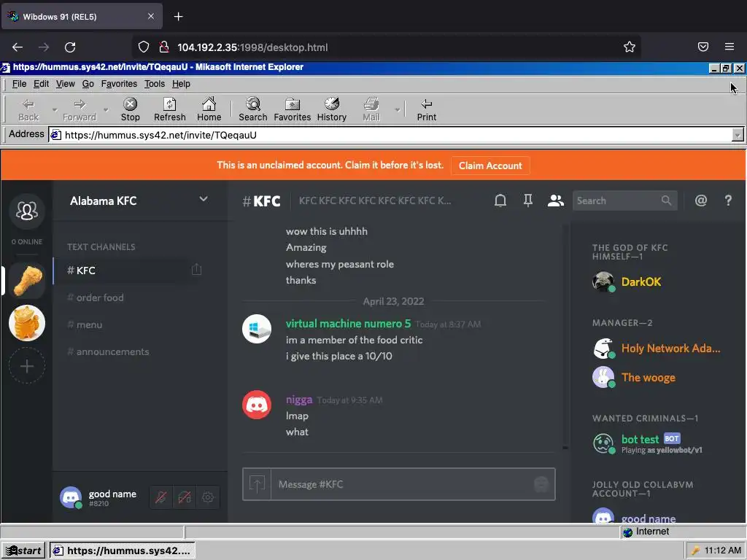Open the Edit menu
The height and width of the screenshot is (560, 747).
click(41, 84)
